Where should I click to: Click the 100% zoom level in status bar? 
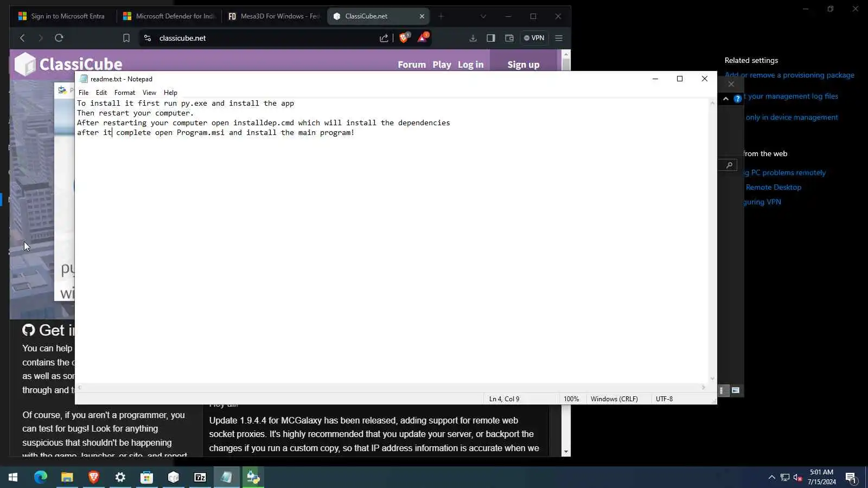point(571,399)
